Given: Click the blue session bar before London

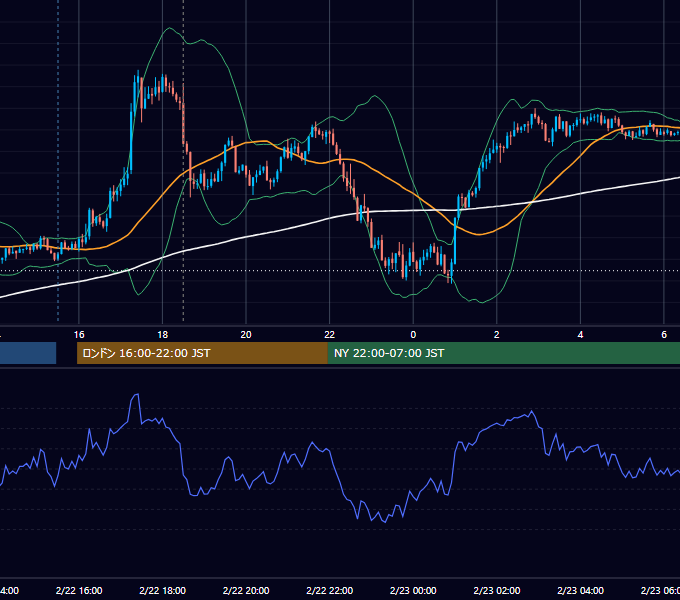Looking at the screenshot, I should pos(28,353).
